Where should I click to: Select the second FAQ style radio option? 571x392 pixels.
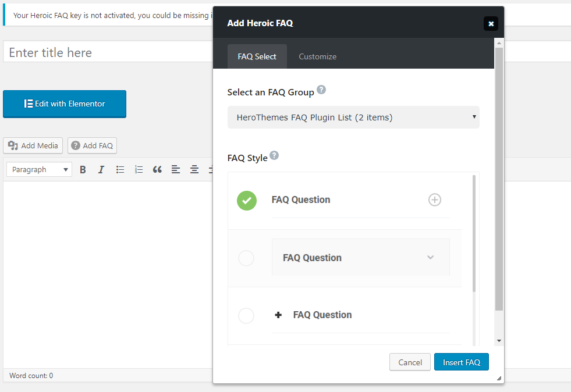pos(246,258)
